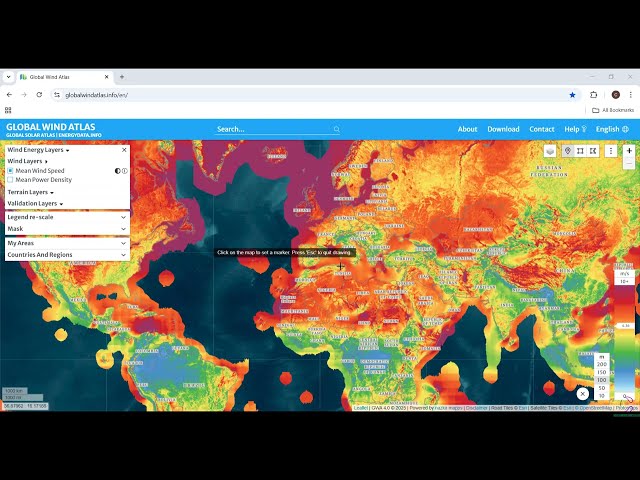
Task: Open browser extensions puzzle icon
Action: tap(593, 95)
